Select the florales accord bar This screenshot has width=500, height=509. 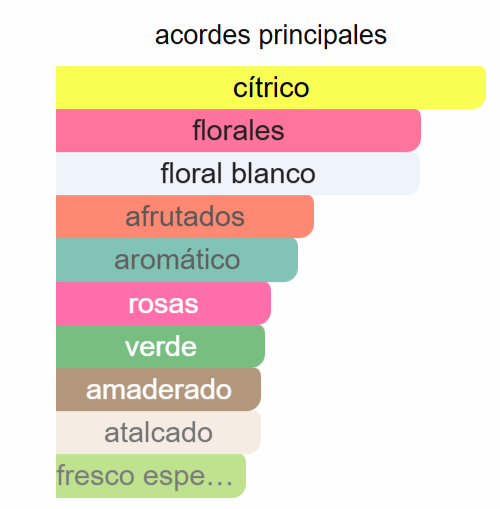(238, 130)
